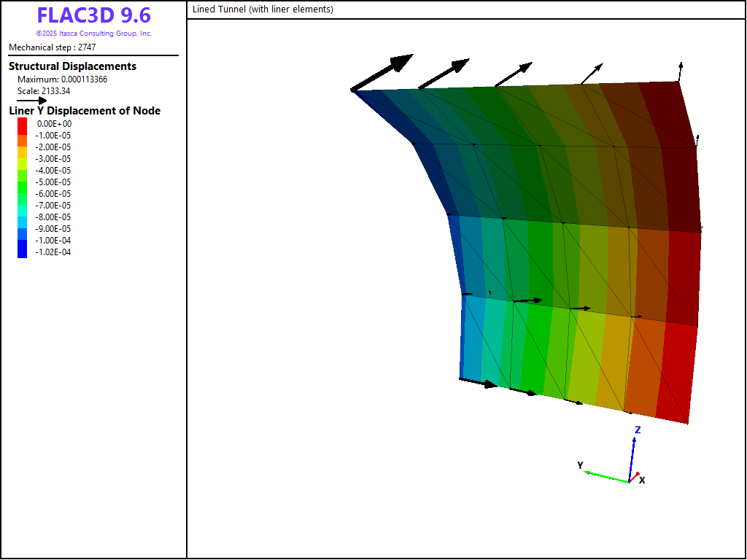Select the Structural Displacements legend heading

coord(72,66)
